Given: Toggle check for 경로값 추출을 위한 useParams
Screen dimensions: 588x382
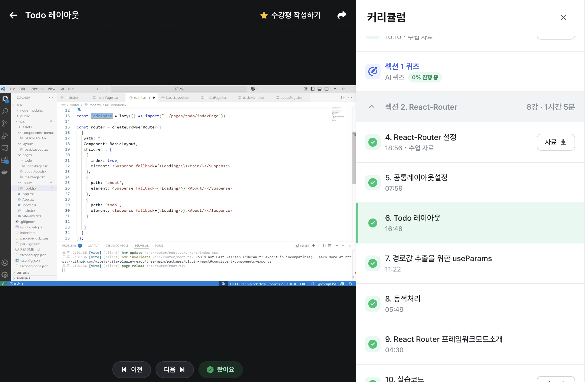Looking at the screenshot, I should (x=372, y=263).
